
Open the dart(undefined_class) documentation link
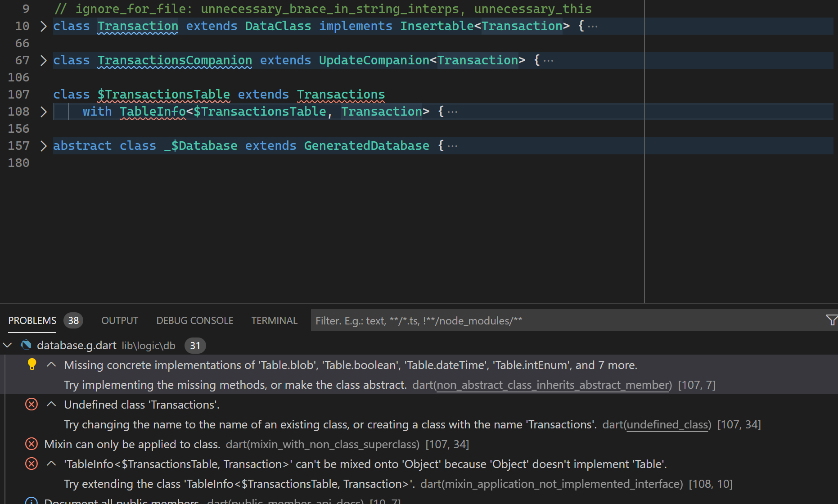(x=667, y=424)
